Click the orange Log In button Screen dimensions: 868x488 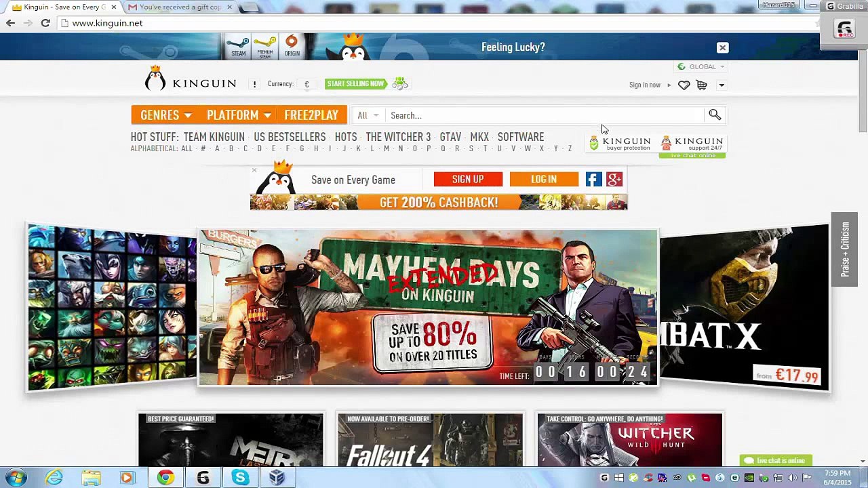coord(544,179)
